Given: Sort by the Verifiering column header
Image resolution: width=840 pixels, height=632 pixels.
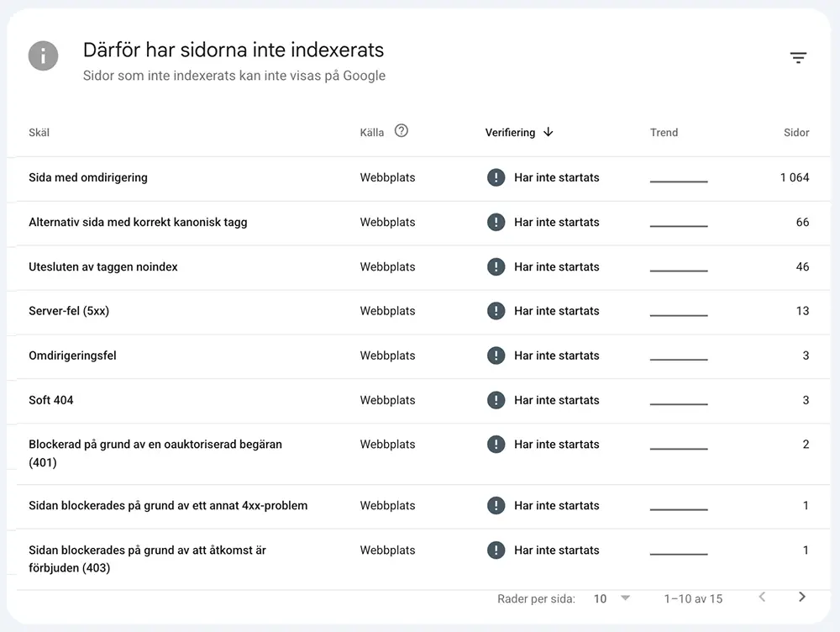Looking at the screenshot, I should 510,133.
